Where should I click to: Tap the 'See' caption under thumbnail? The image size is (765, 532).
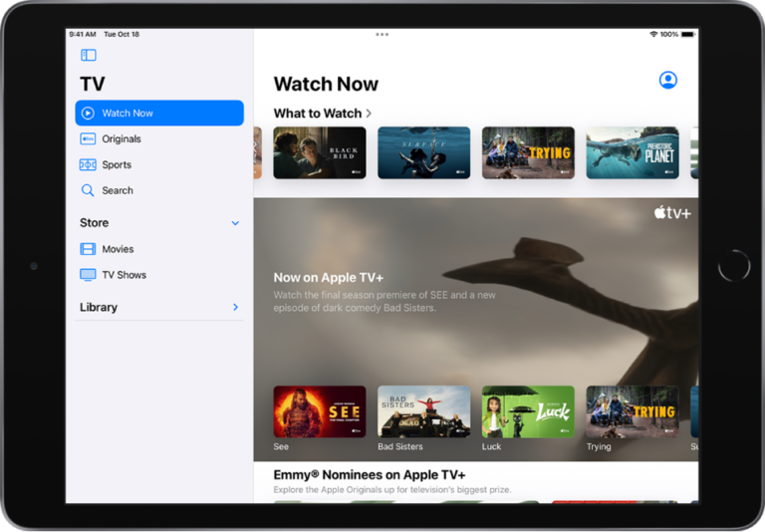[281, 446]
